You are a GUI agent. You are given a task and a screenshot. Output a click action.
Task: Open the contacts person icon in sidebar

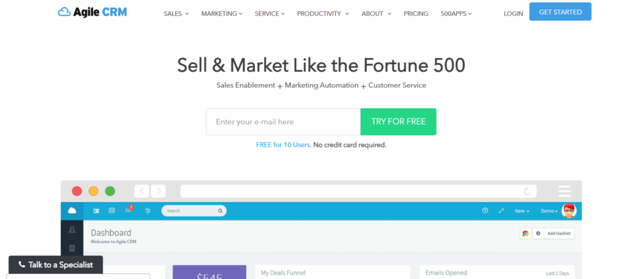coord(72,230)
